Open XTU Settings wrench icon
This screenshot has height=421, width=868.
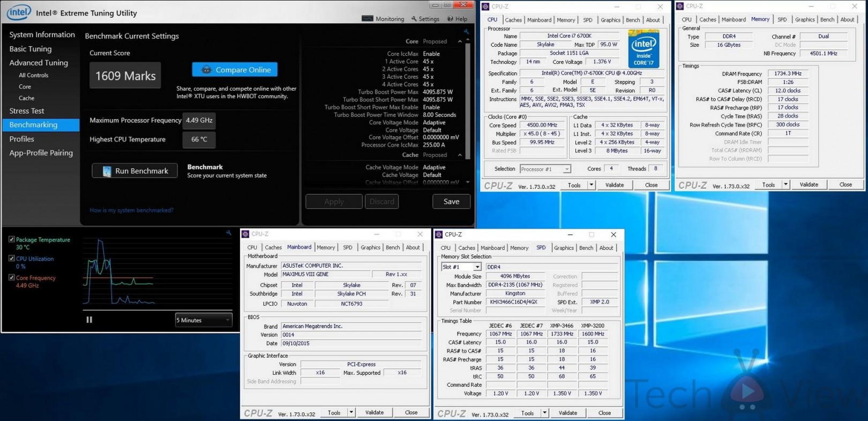point(414,19)
